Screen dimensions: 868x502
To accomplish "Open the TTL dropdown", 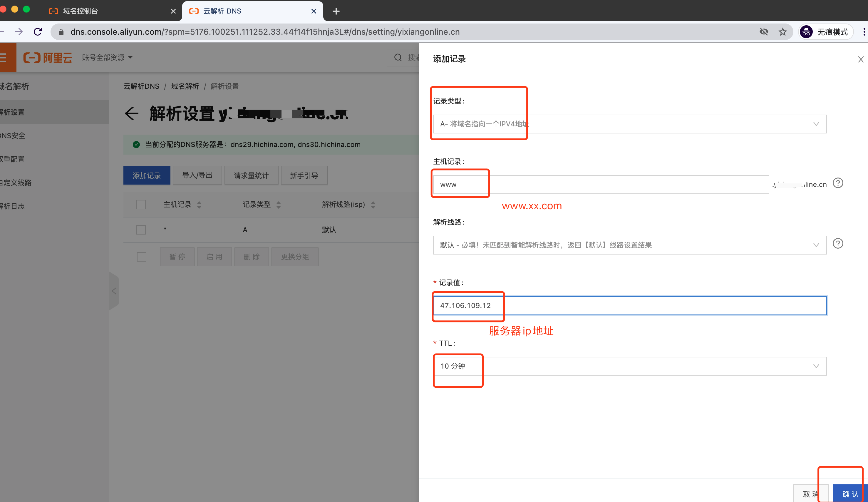I will (629, 366).
